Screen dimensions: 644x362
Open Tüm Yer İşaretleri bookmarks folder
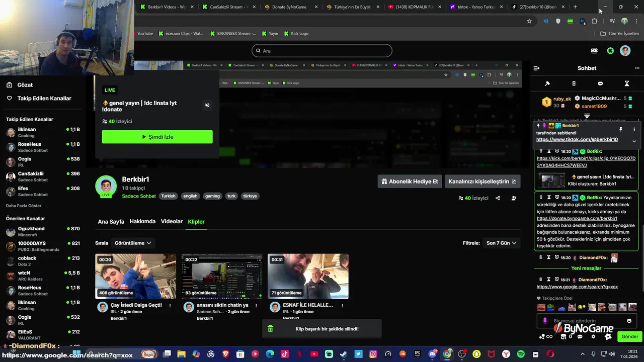coord(619,34)
